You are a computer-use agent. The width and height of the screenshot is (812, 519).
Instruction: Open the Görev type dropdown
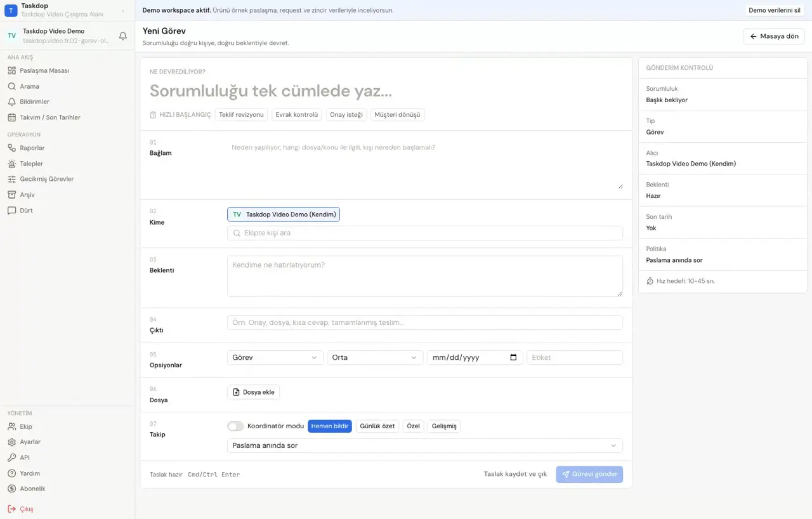[x=275, y=357]
